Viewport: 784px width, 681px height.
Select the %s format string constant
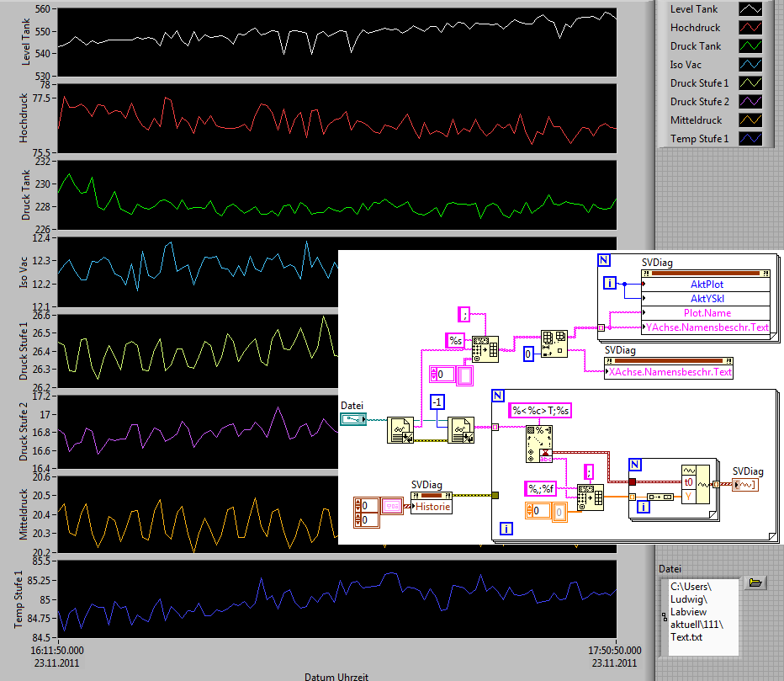coord(455,340)
